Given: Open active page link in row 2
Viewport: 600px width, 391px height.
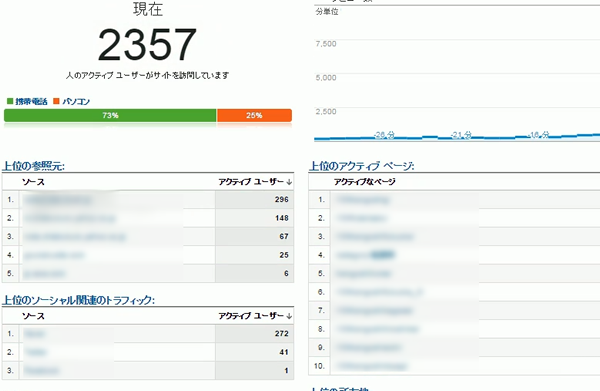Looking at the screenshot, I should 361,218.
